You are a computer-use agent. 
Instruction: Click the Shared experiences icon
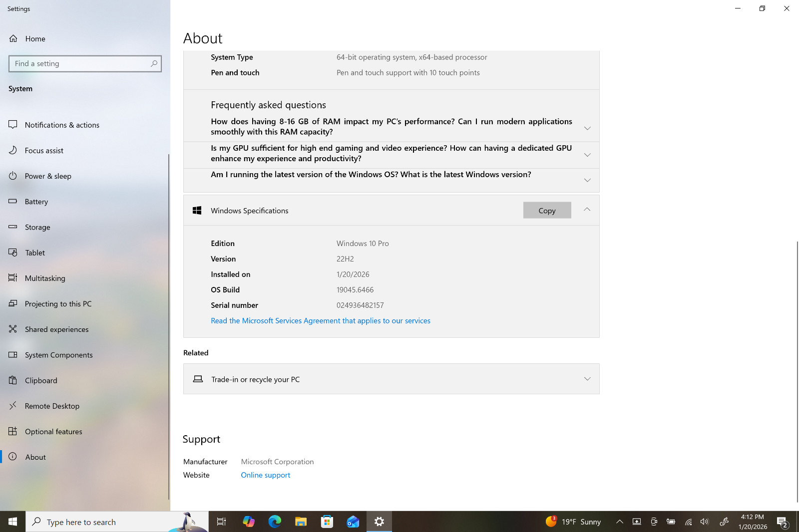[x=13, y=329]
